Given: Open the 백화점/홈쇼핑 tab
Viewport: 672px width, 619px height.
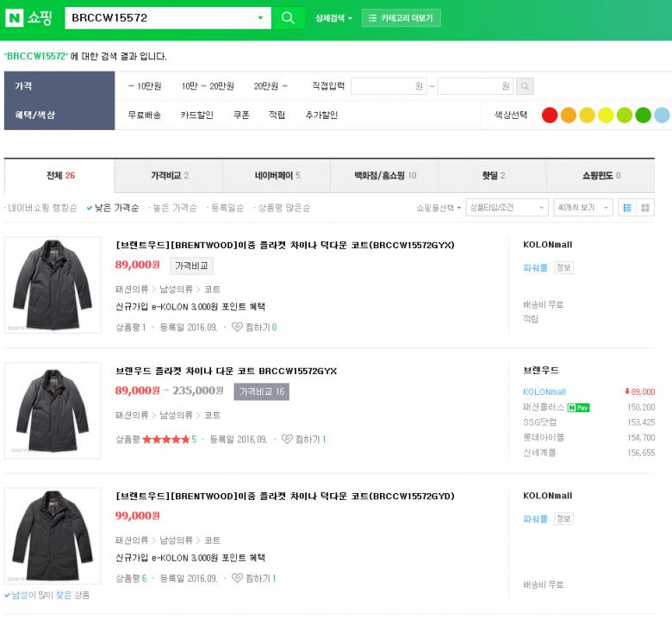Looking at the screenshot, I should click(x=384, y=176).
